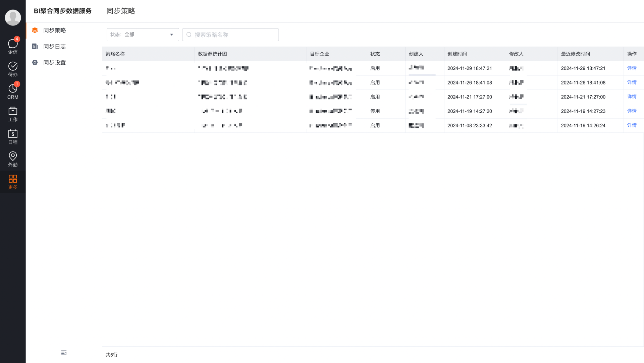This screenshot has width=644, height=363.
Task: Click the search magnifier icon
Action: click(189, 35)
